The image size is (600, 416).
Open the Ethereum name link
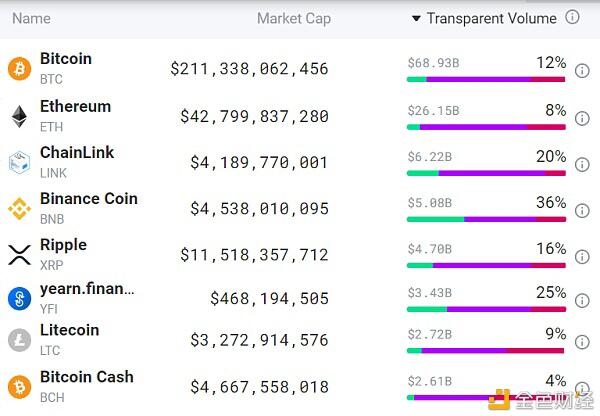tap(75, 106)
